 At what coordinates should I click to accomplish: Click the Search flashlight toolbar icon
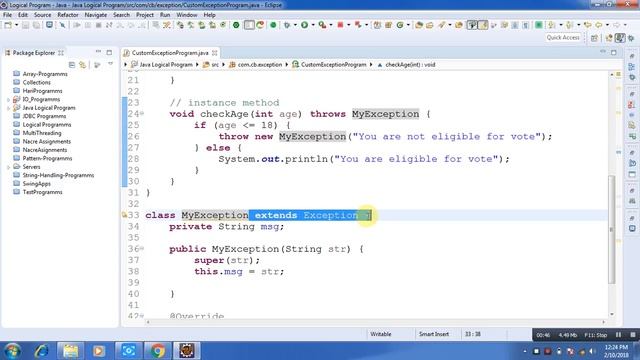coord(442,25)
